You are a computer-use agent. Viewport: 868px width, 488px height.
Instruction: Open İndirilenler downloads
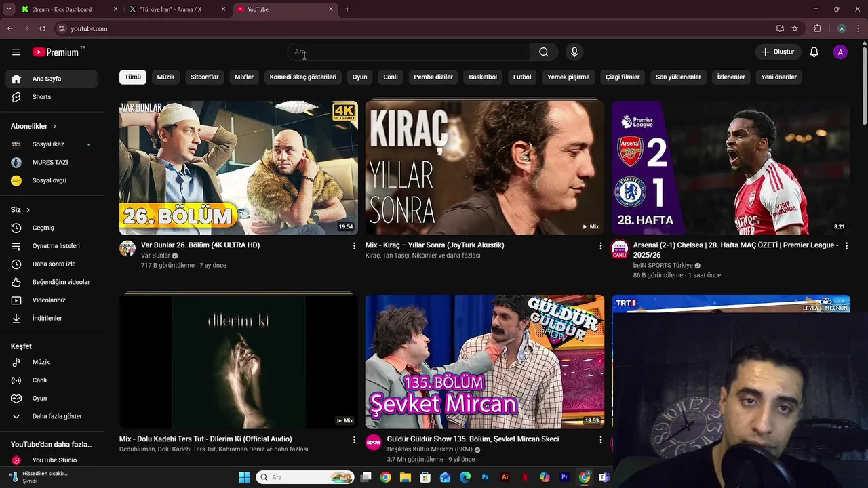coord(52,318)
